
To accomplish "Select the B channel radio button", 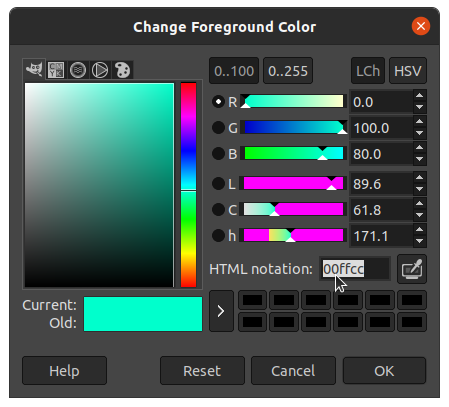I will (218, 154).
